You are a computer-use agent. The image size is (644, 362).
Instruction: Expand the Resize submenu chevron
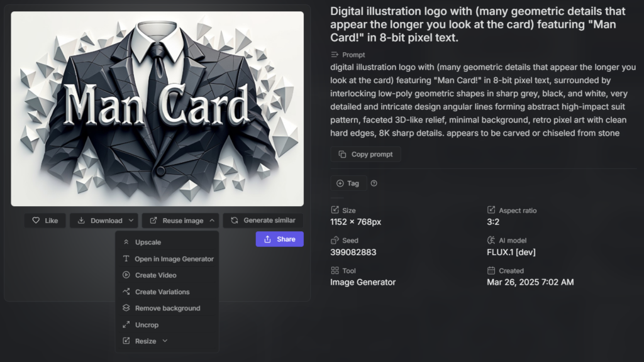[165, 341]
